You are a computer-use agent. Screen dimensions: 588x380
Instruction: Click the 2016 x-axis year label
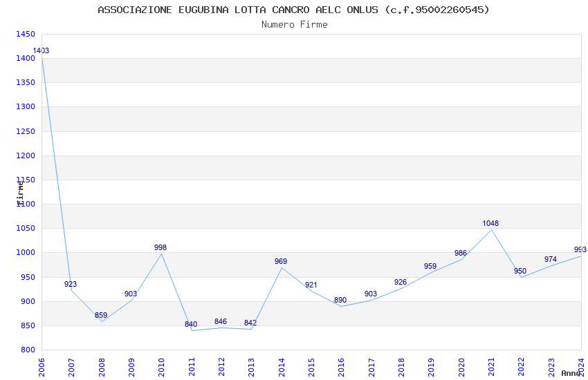click(341, 368)
